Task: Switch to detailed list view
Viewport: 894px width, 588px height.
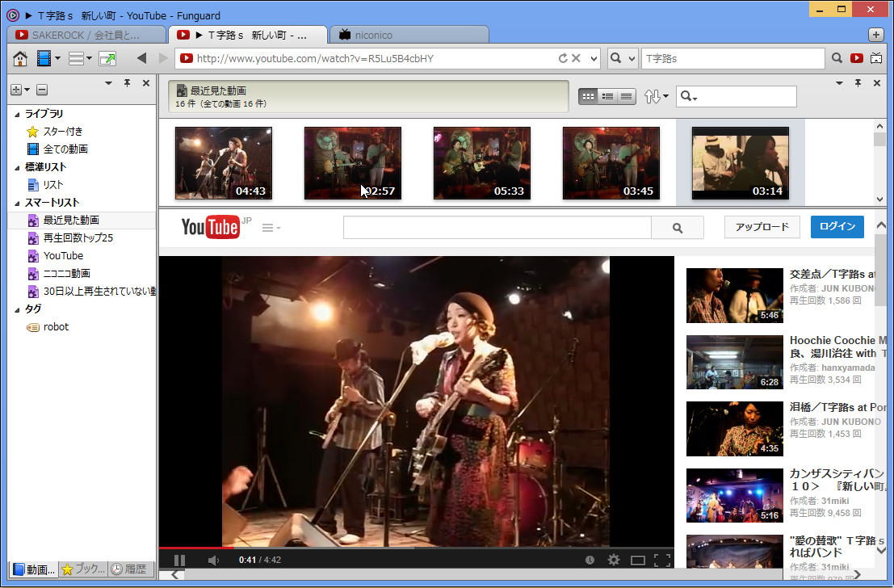Action: click(607, 96)
